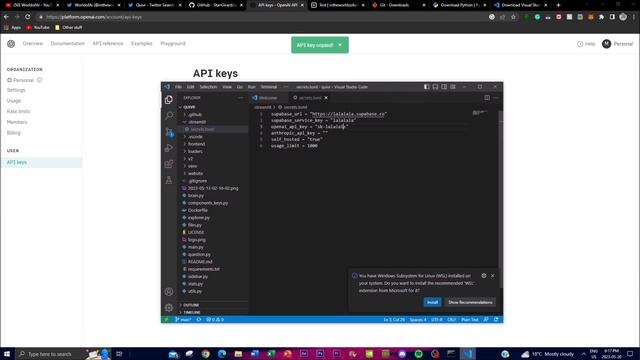Expand the venv folder

[213, 166]
